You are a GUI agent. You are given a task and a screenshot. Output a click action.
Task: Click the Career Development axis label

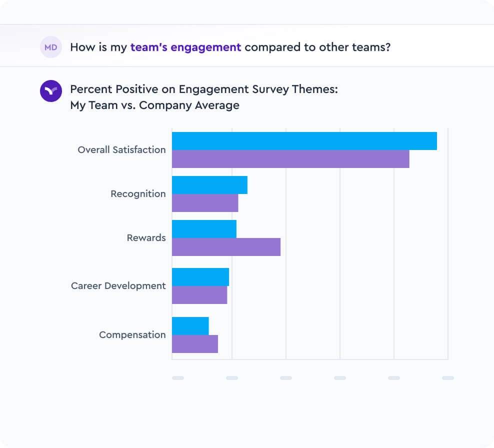[x=118, y=285]
